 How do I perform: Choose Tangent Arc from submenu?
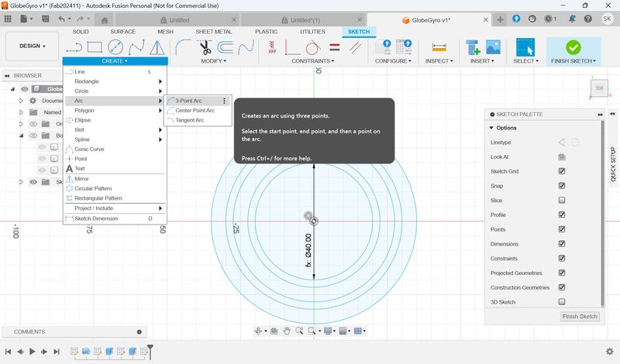pos(190,120)
